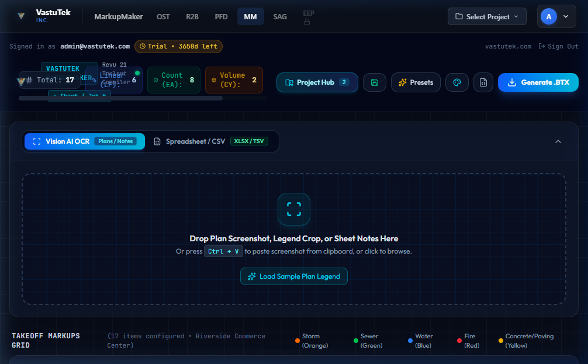This screenshot has height=364, width=588.
Task: Click the Water (Blue) legend item
Action: (420, 341)
